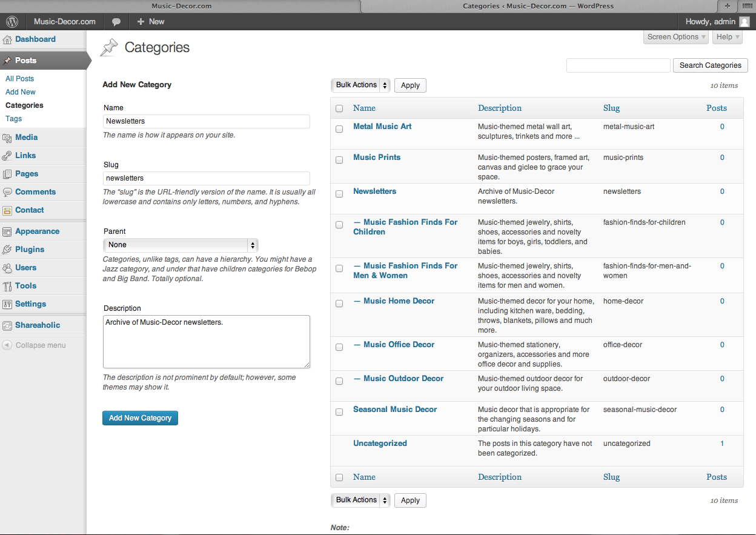This screenshot has height=535, width=756.
Task: Click the Pages icon in sidebar
Action: [7, 174]
